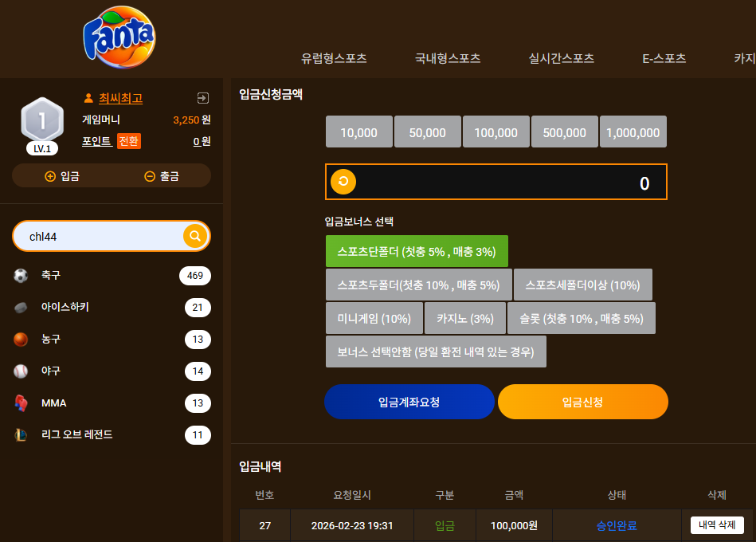Image resolution: width=756 pixels, height=542 pixels.
Task: Select the 스포츠단폴더 bonus option
Action: pyautogui.click(x=417, y=251)
